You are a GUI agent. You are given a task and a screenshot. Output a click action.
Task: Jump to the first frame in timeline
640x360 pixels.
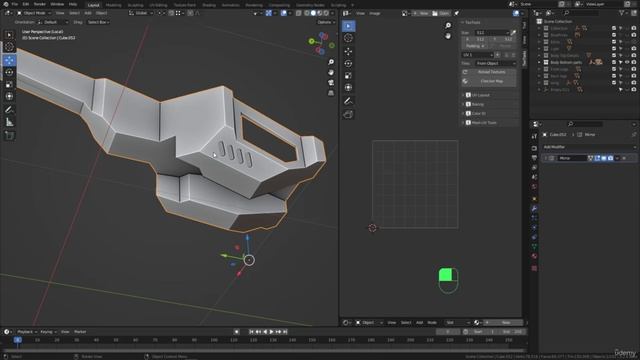(x=251, y=332)
